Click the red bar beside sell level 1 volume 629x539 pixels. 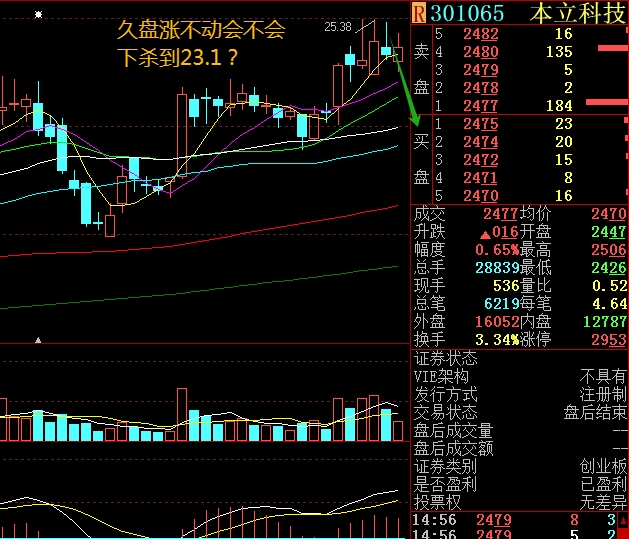point(607,102)
